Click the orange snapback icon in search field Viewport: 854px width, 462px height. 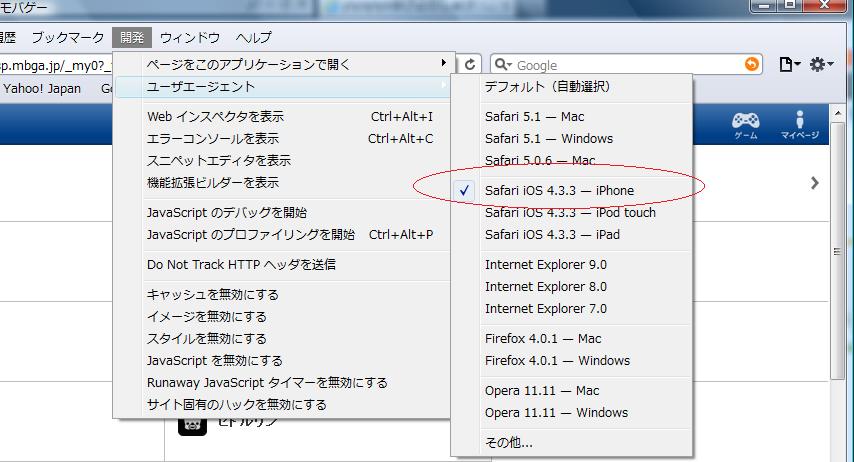(751, 65)
